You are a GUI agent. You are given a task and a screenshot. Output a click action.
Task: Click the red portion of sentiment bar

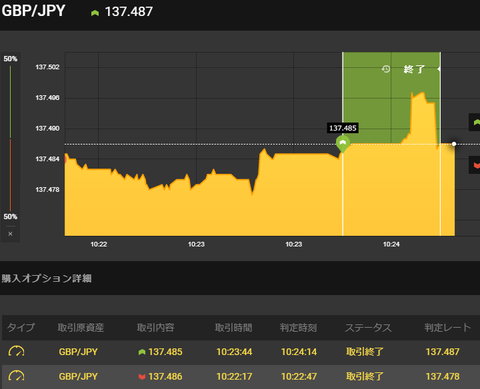(x=10, y=175)
